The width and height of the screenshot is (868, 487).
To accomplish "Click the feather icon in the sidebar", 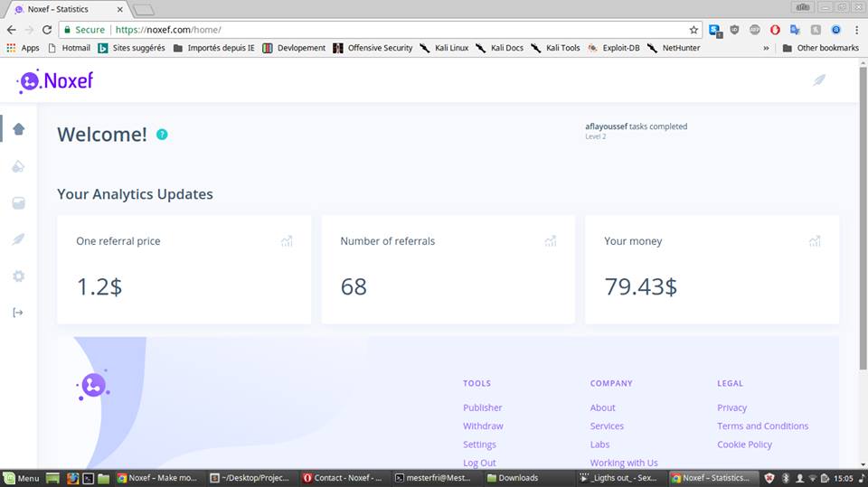I will tap(18, 239).
